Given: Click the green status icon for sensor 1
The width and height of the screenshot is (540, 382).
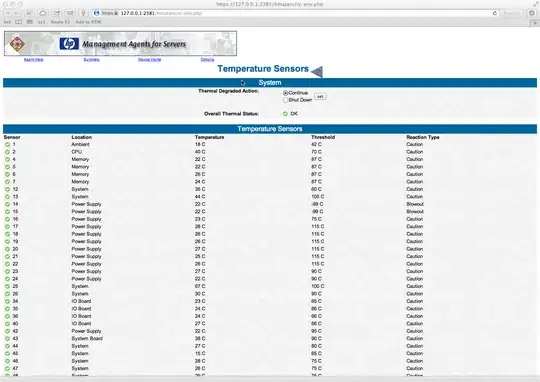Looking at the screenshot, I should coord(7,145).
